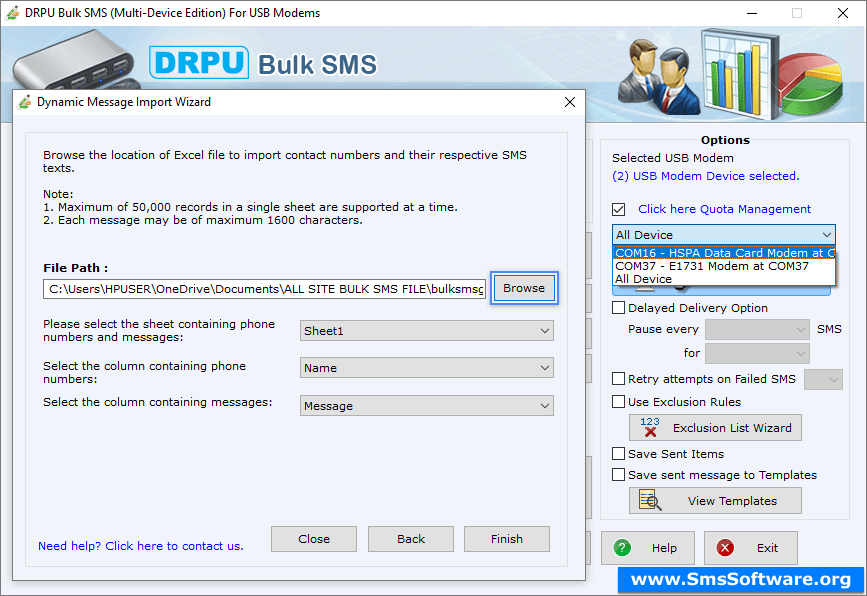Uncheck the Quota Management checkbox
Image resolution: width=867 pixels, height=596 pixels.
coord(619,210)
